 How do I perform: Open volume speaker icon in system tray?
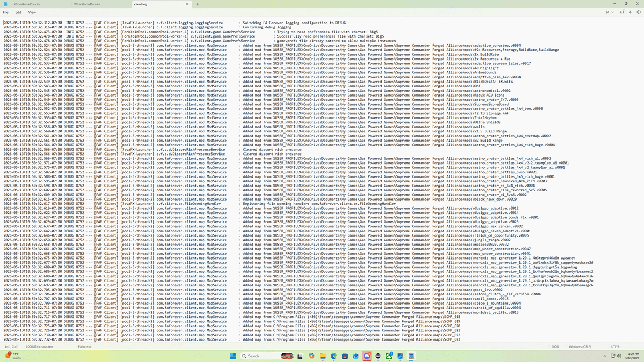coord(619,356)
